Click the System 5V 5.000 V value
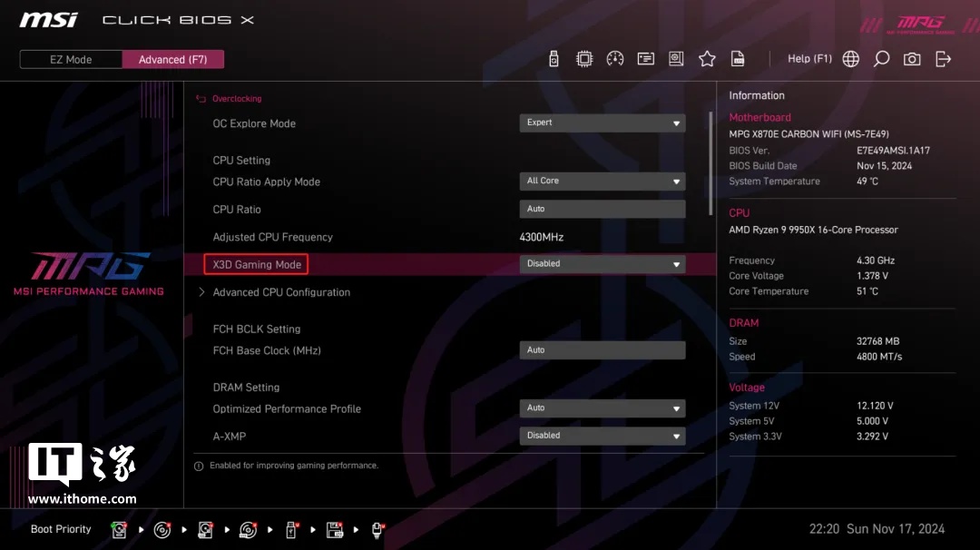 pos(872,421)
